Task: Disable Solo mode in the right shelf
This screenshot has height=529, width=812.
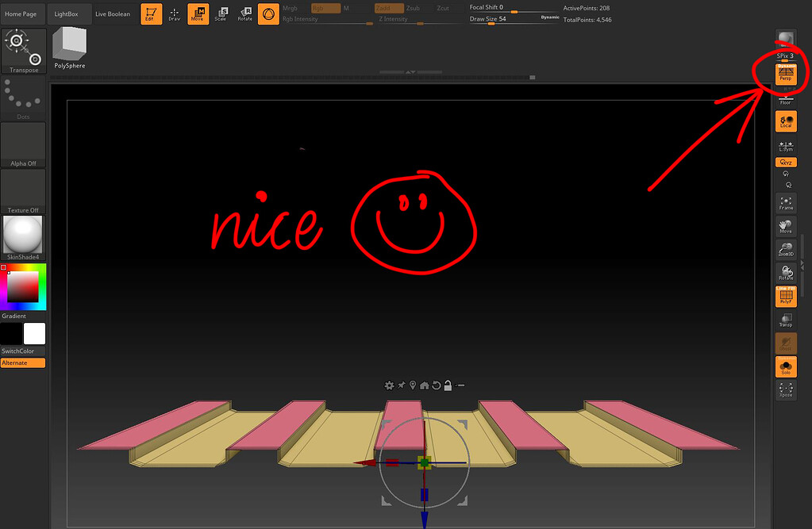Action: [785, 366]
